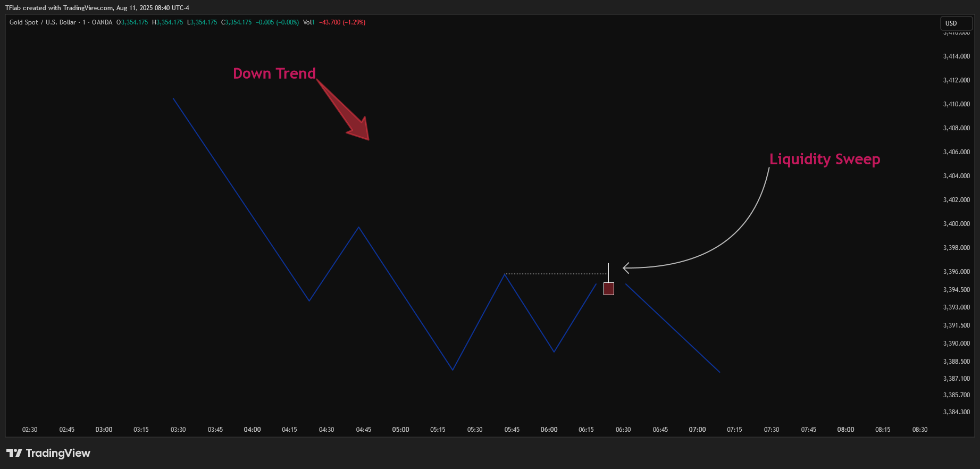Click the 3,408.000 price axis label
This screenshot has width=980, height=469.
[x=957, y=128]
